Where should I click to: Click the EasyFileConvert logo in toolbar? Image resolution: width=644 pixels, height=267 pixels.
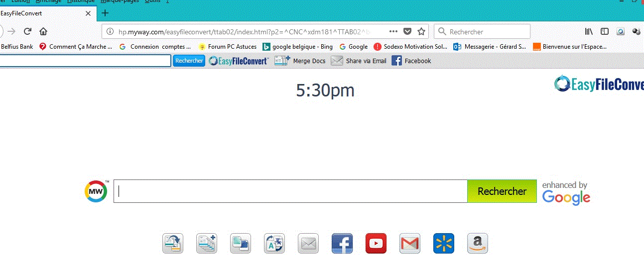tap(238, 61)
